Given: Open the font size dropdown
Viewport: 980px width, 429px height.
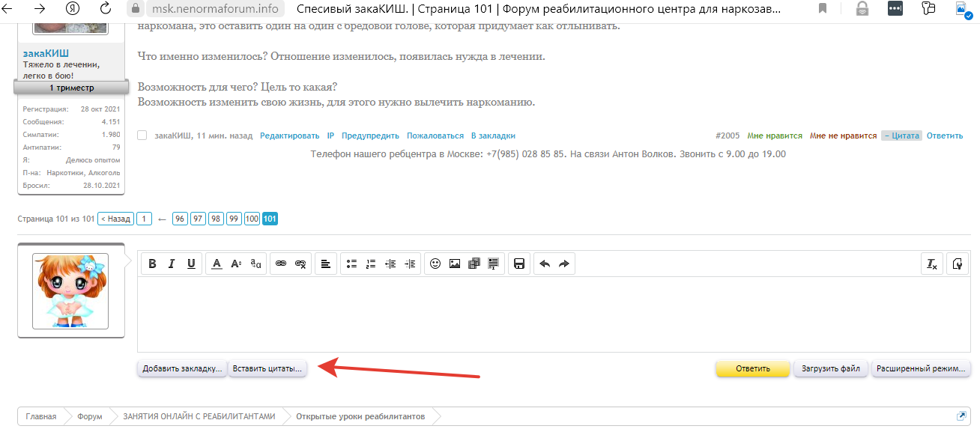Looking at the screenshot, I should point(236,264).
